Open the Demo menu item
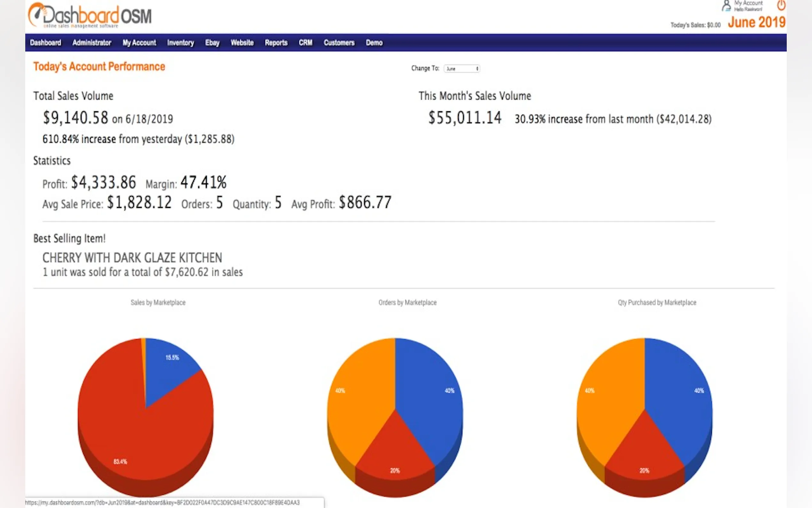Viewport: 812px width, 508px height. pyautogui.click(x=374, y=43)
